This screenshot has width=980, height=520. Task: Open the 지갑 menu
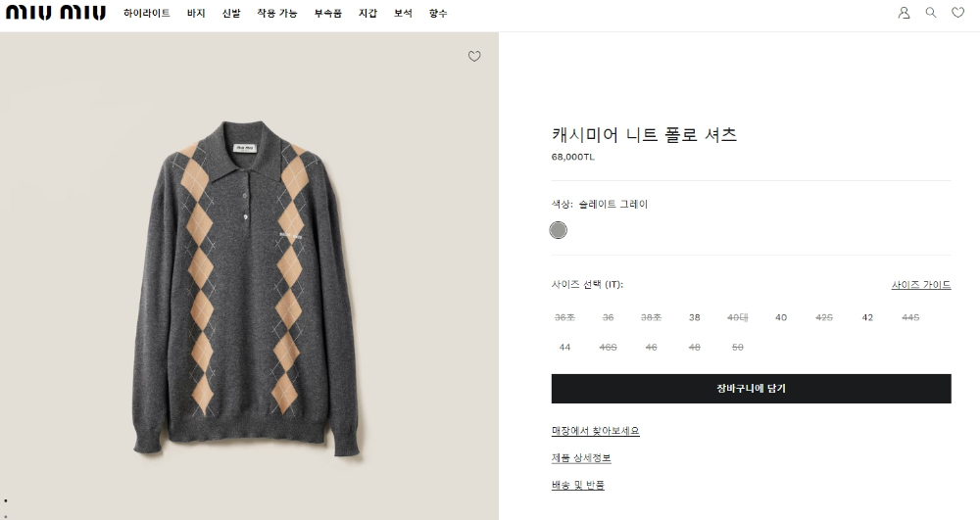pos(367,13)
